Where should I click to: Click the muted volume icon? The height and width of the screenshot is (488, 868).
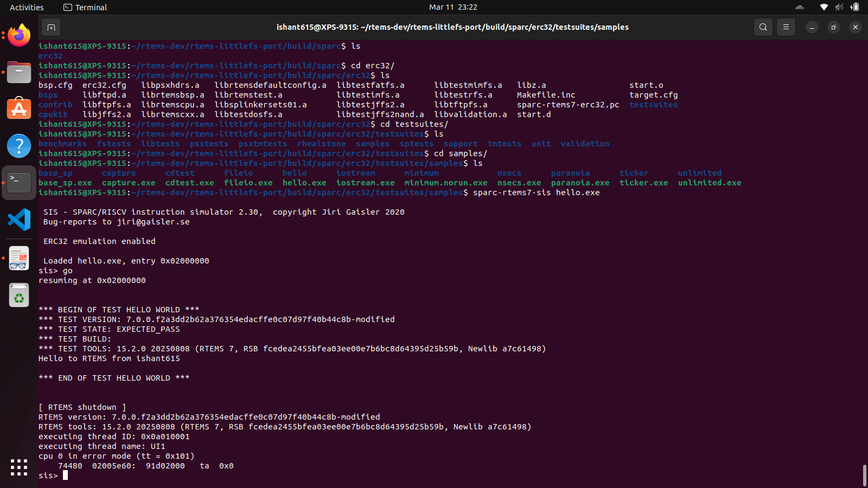(839, 7)
